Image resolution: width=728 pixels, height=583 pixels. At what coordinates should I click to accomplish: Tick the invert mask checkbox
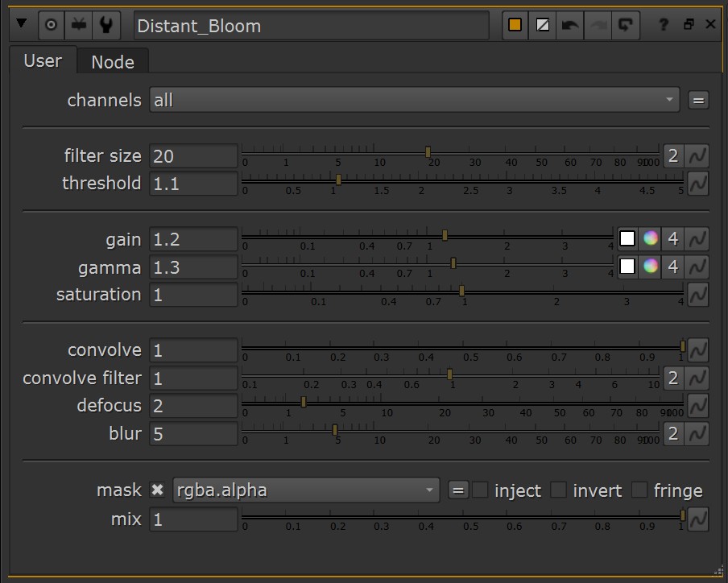[x=559, y=490]
